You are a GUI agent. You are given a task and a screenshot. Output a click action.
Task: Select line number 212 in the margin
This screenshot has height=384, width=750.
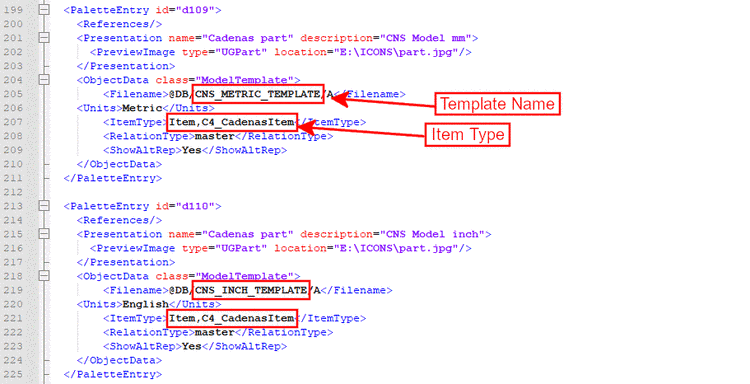[x=13, y=192]
